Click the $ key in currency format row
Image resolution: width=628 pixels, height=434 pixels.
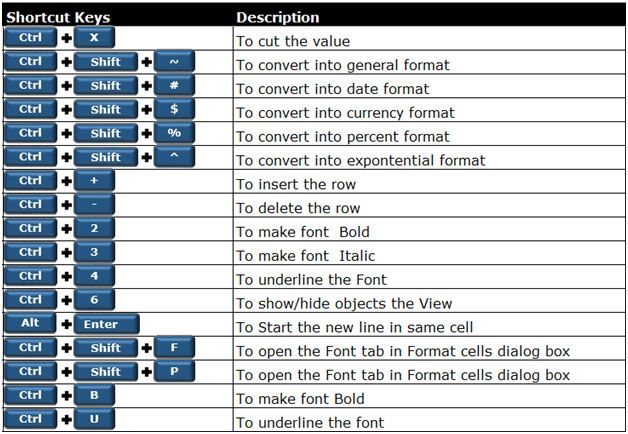pos(174,109)
